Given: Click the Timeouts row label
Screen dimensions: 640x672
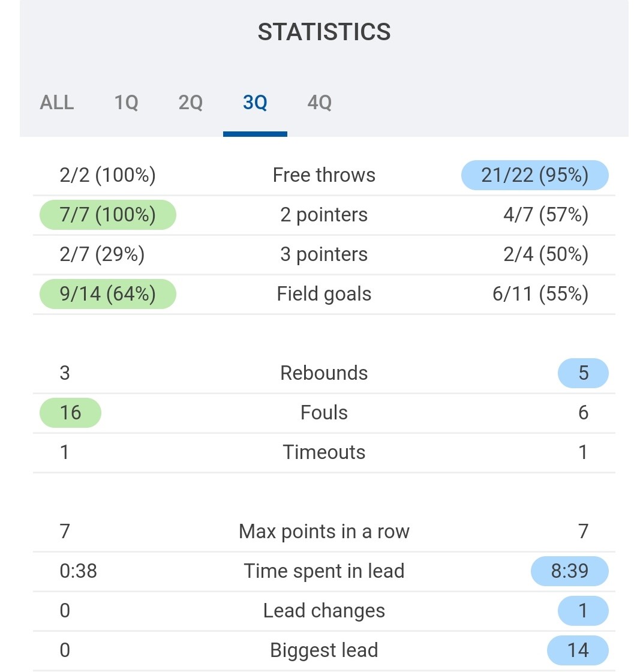Looking at the screenshot, I should click(324, 452).
